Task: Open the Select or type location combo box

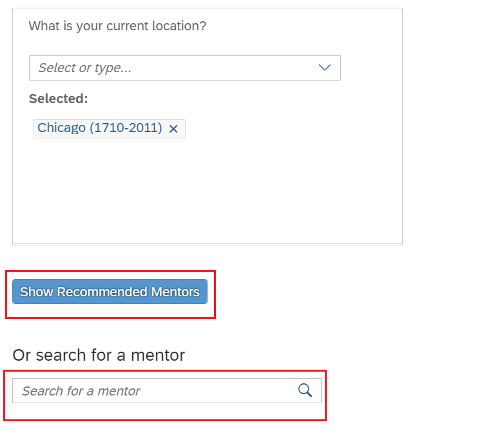Action: [x=185, y=68]
